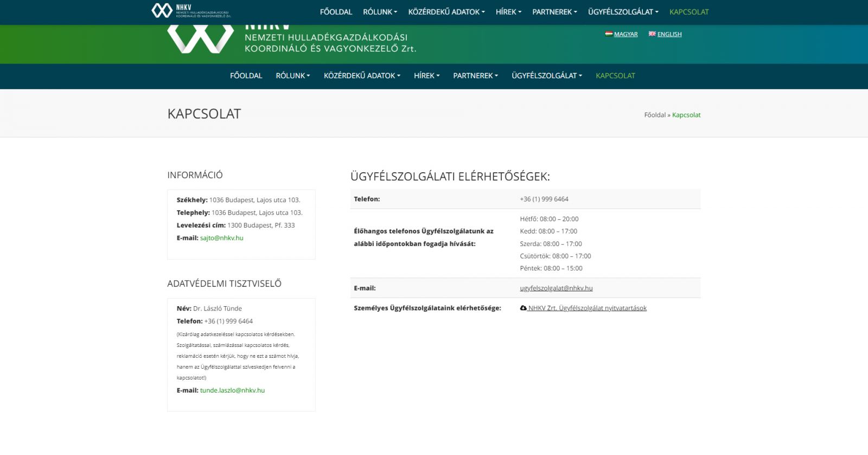Expand HÍREK in the main navigation bar
868x455 pixels.
click(427, 76)
